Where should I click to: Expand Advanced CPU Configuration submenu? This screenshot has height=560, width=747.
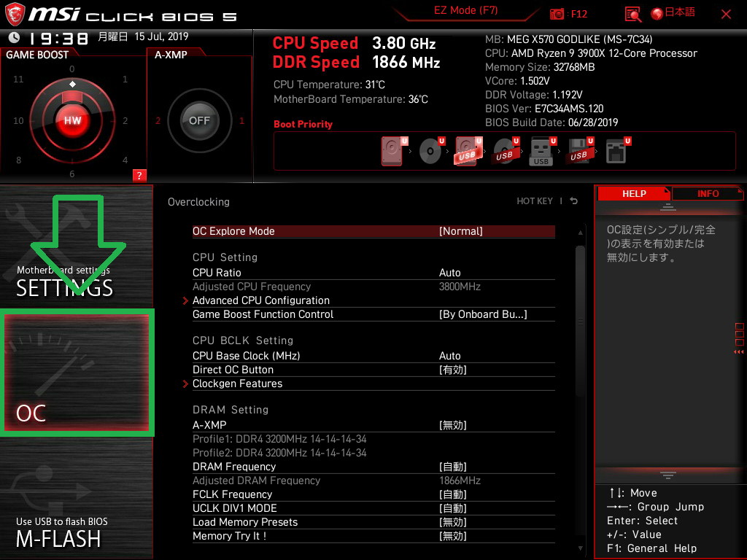pyautogui.click(x=260, y=300)
